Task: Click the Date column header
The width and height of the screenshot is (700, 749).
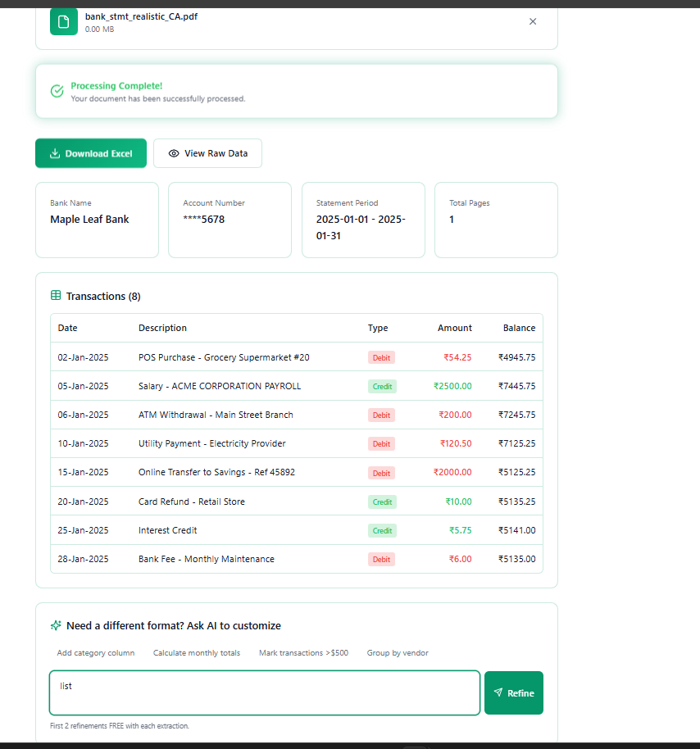Action: 68,328
